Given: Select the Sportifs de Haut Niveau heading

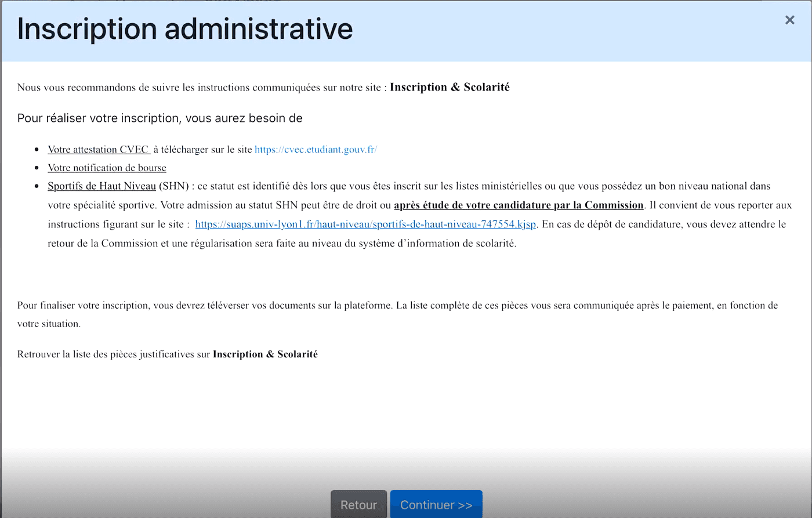Looking at the screenshot, I should pyautogui.click(x=101, y=186).
